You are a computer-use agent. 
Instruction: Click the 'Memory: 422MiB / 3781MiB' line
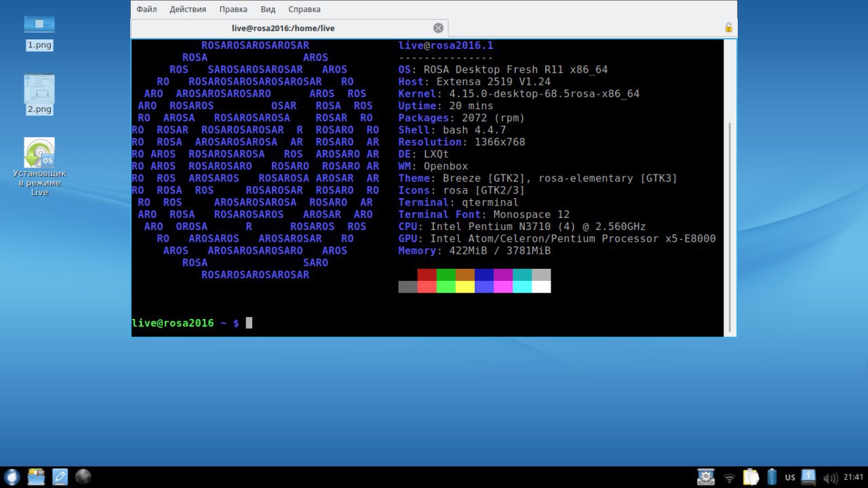pyautogui.click(x=474, y=251)
